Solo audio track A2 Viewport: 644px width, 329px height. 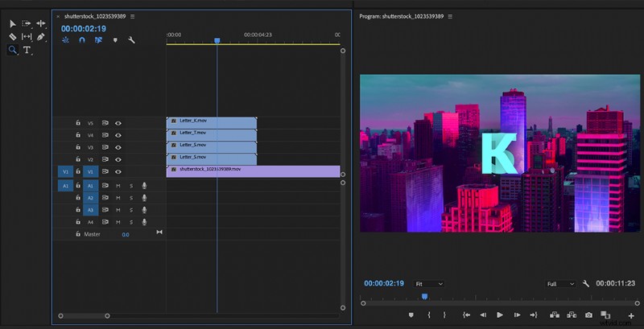131,198
